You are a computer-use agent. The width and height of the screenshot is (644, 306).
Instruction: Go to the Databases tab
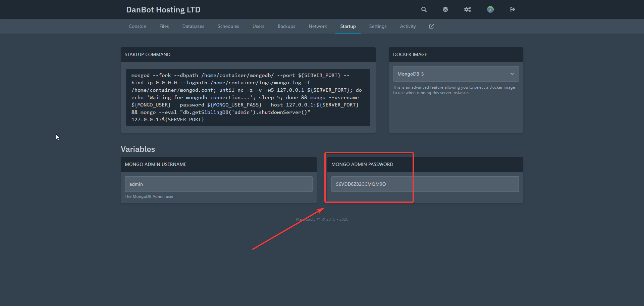click(x=193, y=26)
